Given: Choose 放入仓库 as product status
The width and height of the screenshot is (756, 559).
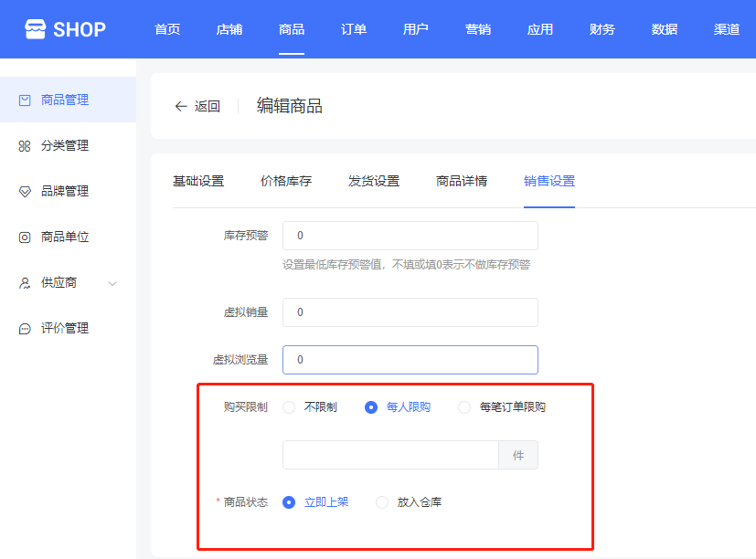Looking at the screenshot, I should 382,502.
